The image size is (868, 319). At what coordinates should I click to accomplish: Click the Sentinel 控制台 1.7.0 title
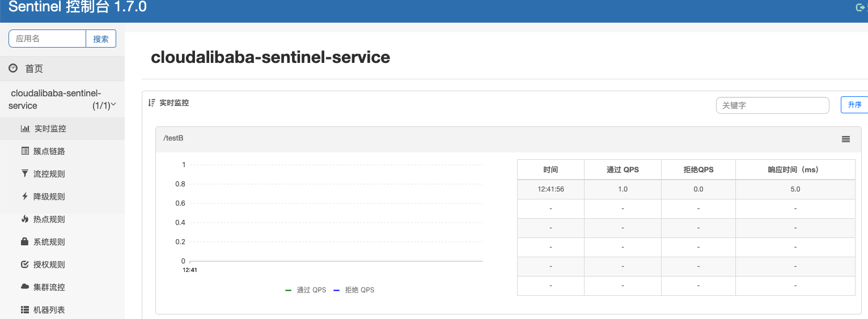coord(77,7)
